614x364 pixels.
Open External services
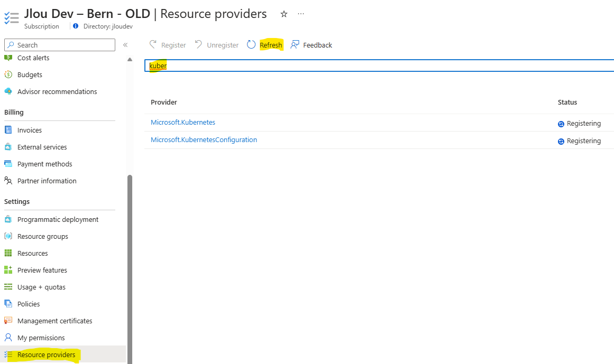(42, 147)
